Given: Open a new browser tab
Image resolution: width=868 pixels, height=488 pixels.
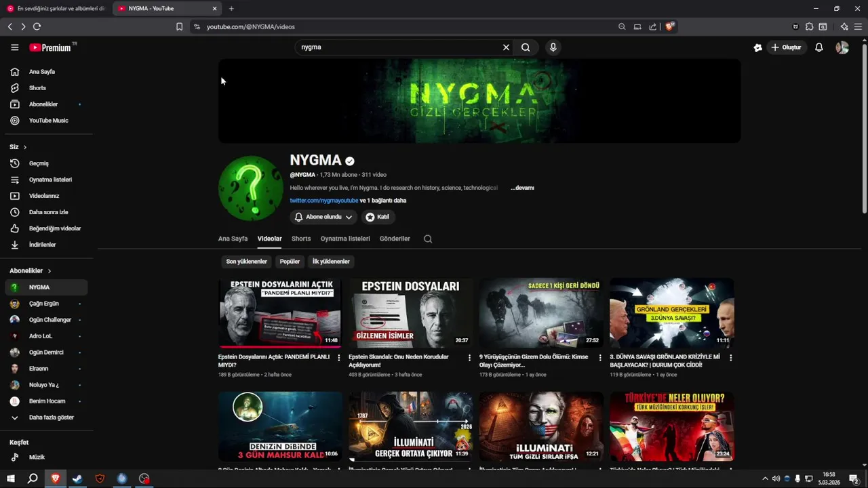Looking at the screenshot, I should coord(231,9).
